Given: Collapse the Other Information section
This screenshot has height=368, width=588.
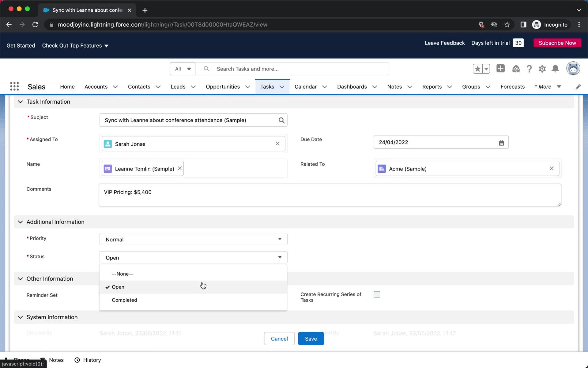Looking at the screenshot, I should pyautogui.click(x=20, y=279).
